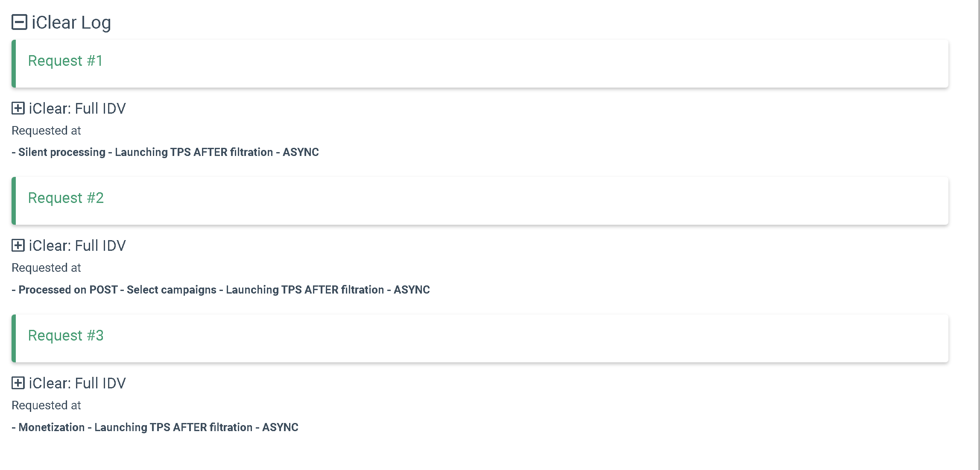Collapse the iClear Log section minus icon
The height and width of the screenshot is (470, 980).
19,22
